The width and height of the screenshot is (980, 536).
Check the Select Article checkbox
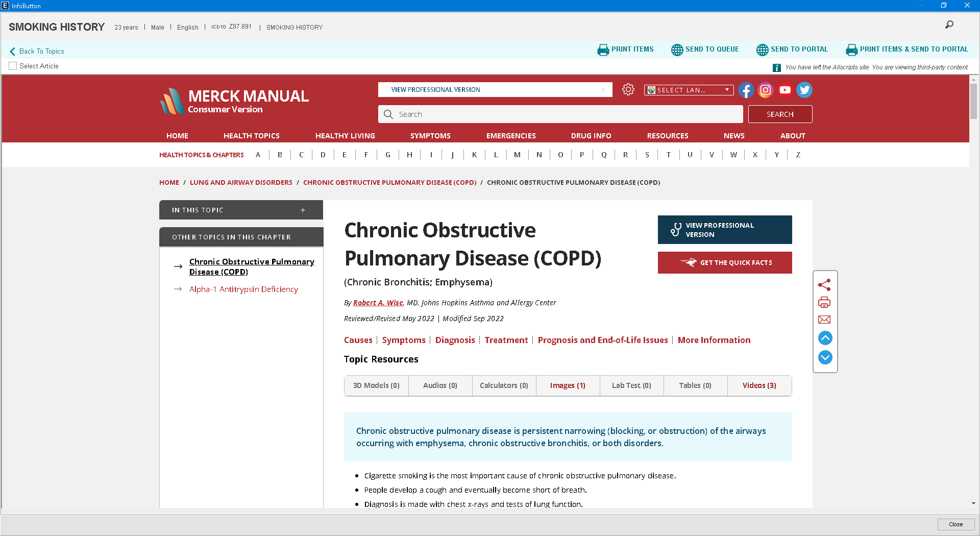(x=13, y=66)
